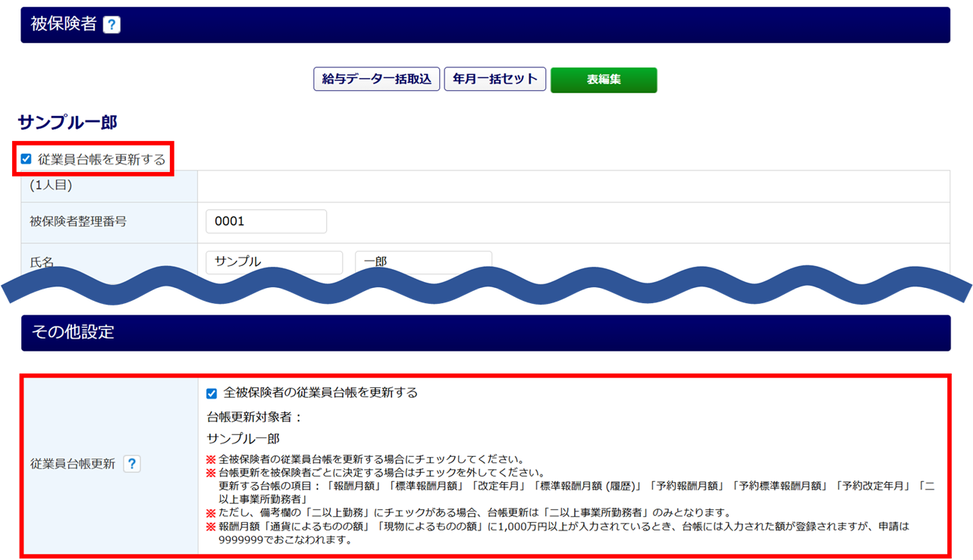Click the 給与データ一括取込 button

tap(376, 79)
